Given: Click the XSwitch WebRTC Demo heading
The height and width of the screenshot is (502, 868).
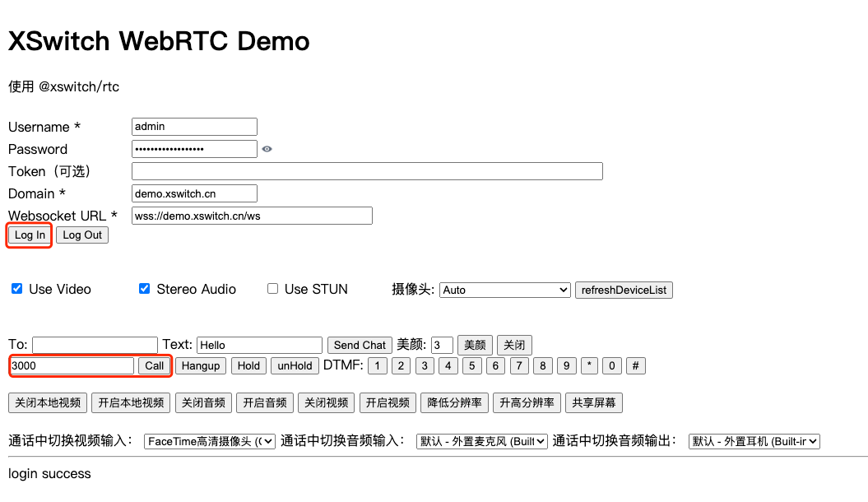Looking at the screenshot, I should click(x=159, y=41).
